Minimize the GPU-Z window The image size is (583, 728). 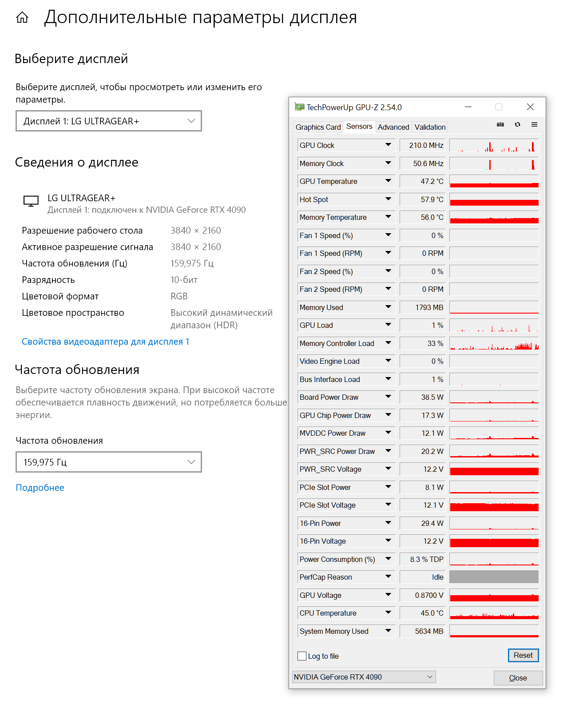click(468, 107)
